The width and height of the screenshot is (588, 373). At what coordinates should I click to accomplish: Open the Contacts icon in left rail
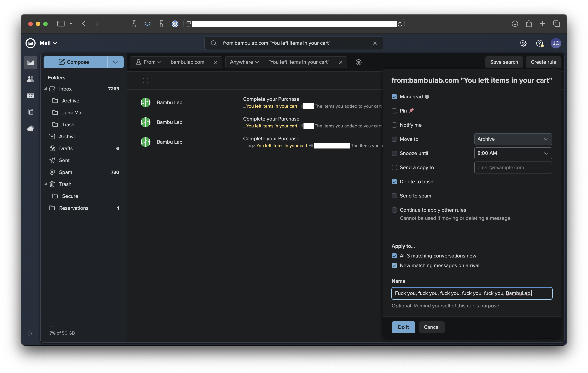pos(31,79)
